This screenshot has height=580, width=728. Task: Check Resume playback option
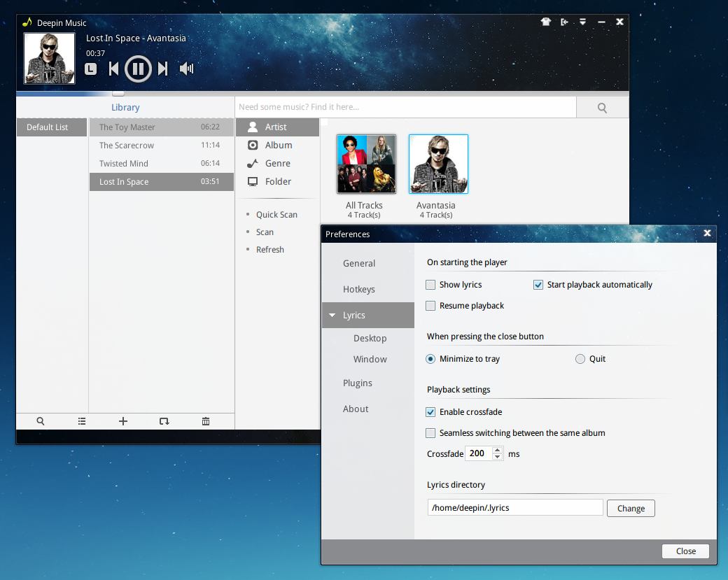[430, 306]
